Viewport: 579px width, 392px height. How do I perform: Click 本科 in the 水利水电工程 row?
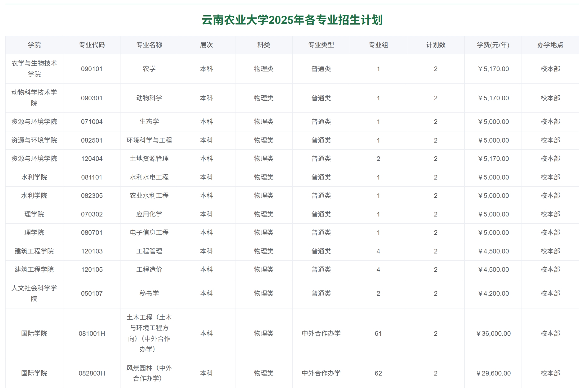click(207, 177)
